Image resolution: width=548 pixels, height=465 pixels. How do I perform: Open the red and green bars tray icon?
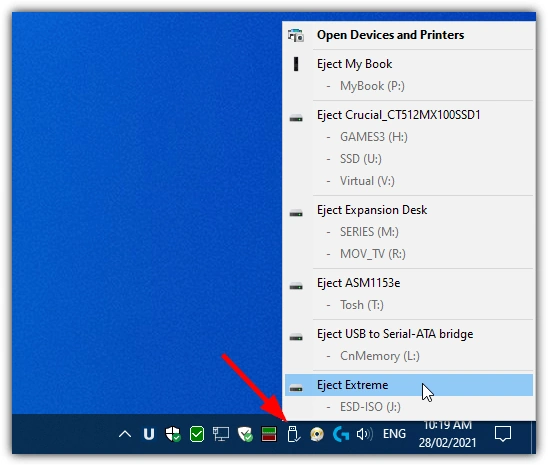tap(269, 434)
